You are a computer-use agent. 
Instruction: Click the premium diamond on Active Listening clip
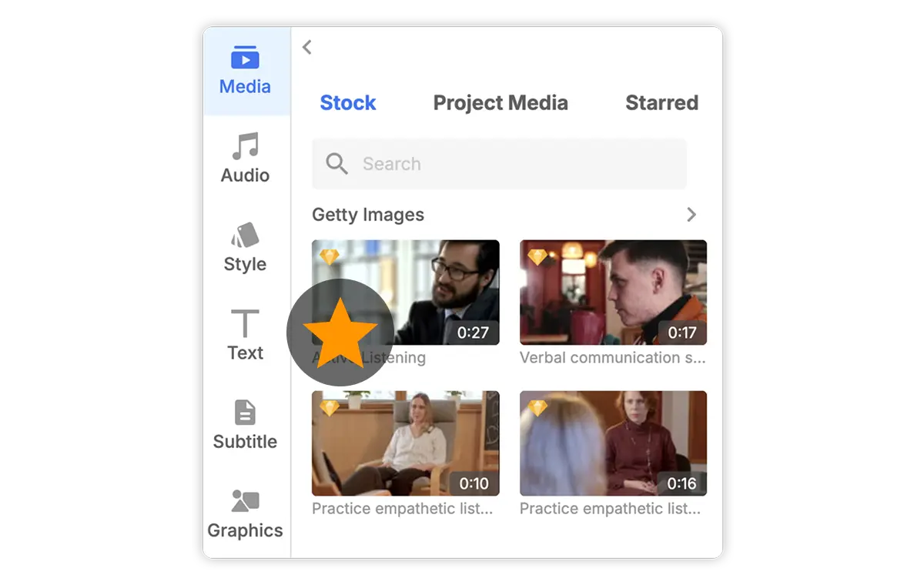330,256
